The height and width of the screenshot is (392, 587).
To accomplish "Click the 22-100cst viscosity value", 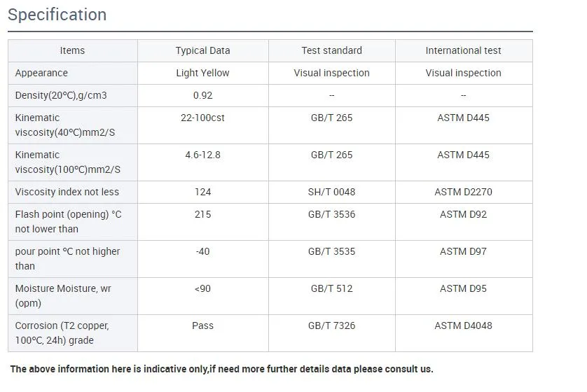I will point(202,118).
